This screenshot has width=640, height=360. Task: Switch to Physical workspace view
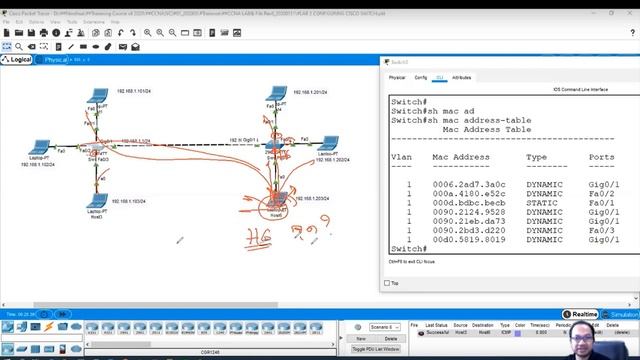click(x=52, y=60)
